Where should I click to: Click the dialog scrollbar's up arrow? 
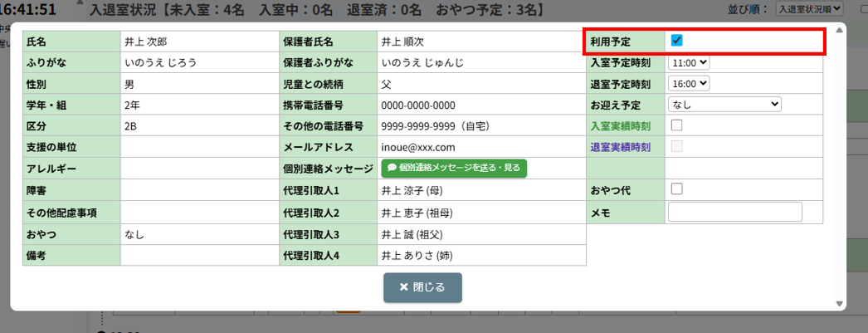[x=839, y=31]
